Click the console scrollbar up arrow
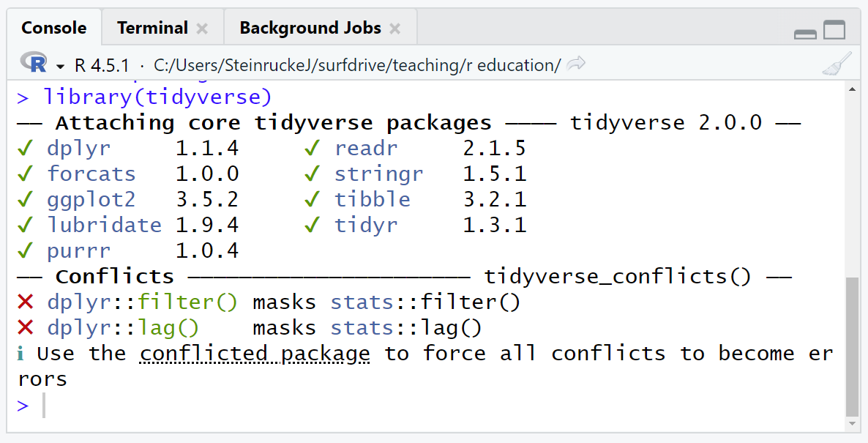This screenshot has height=443, width=868. (852, 89)
